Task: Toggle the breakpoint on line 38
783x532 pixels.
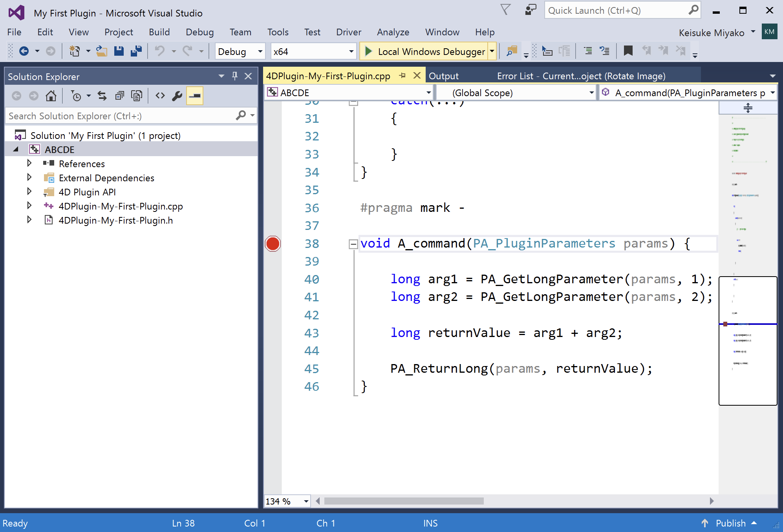Action: point(273,244)
